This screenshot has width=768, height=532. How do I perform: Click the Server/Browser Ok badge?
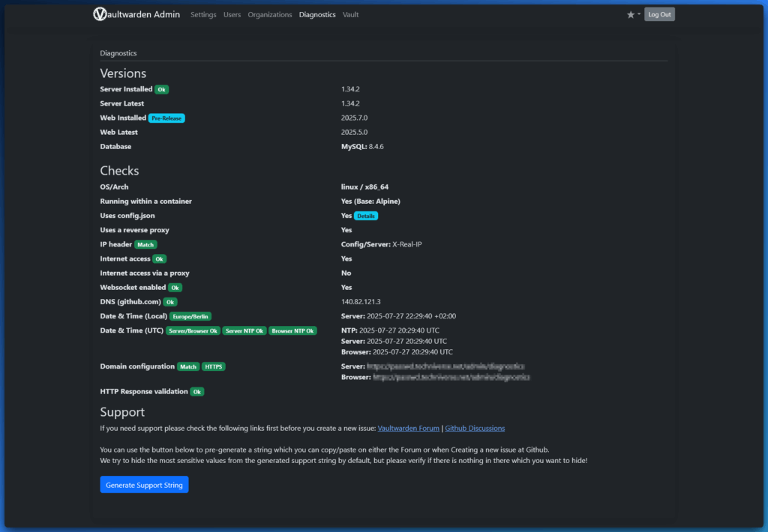tap(193, 331)
